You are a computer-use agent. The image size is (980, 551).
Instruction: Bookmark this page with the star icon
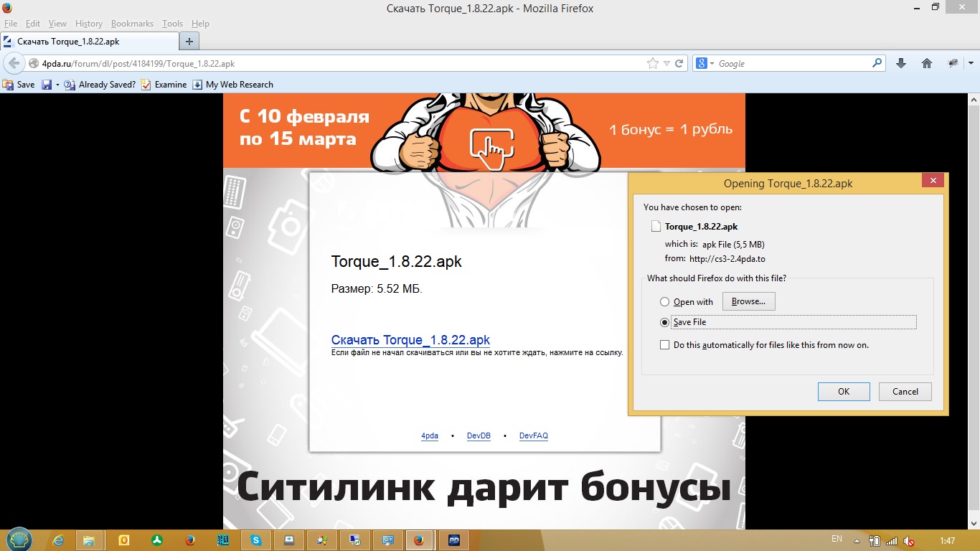(652, 63)
